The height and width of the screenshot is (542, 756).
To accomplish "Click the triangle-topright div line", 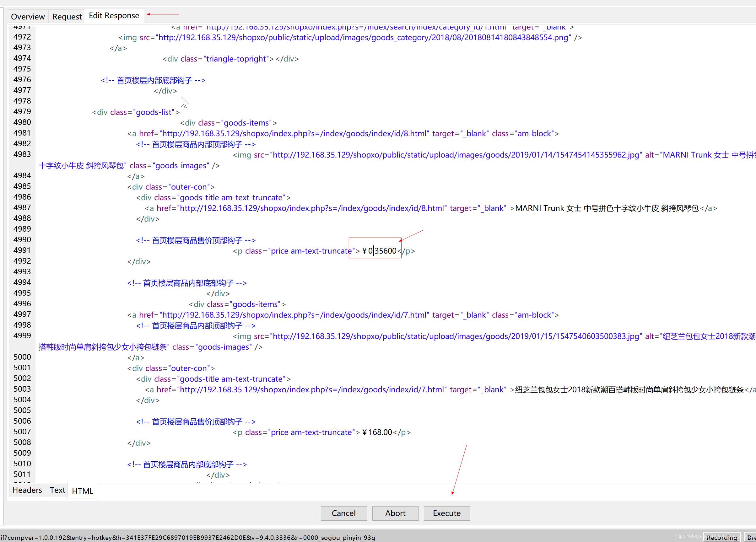I will [230, 59].
